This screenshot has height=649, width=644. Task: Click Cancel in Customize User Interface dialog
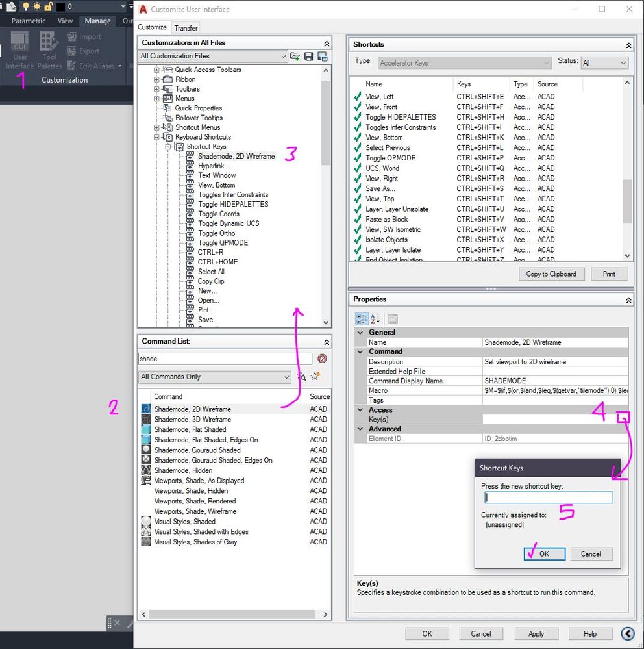click(481, 633)
